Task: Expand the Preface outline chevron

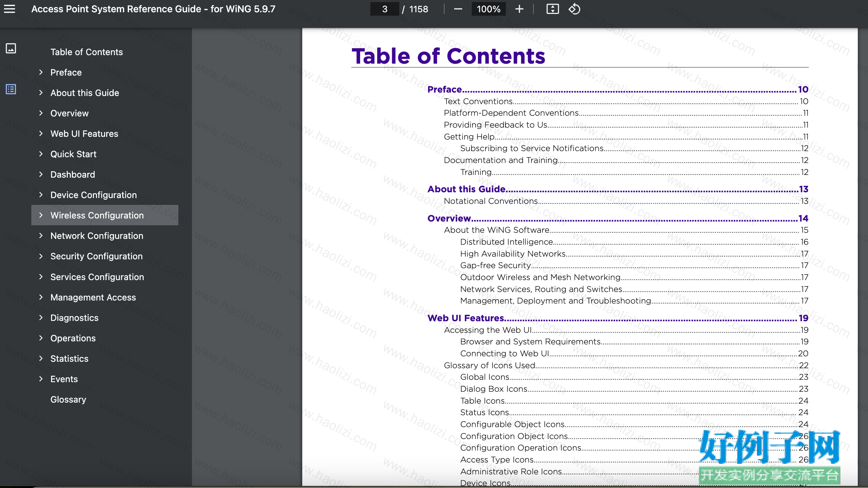Action: [41, 72]
